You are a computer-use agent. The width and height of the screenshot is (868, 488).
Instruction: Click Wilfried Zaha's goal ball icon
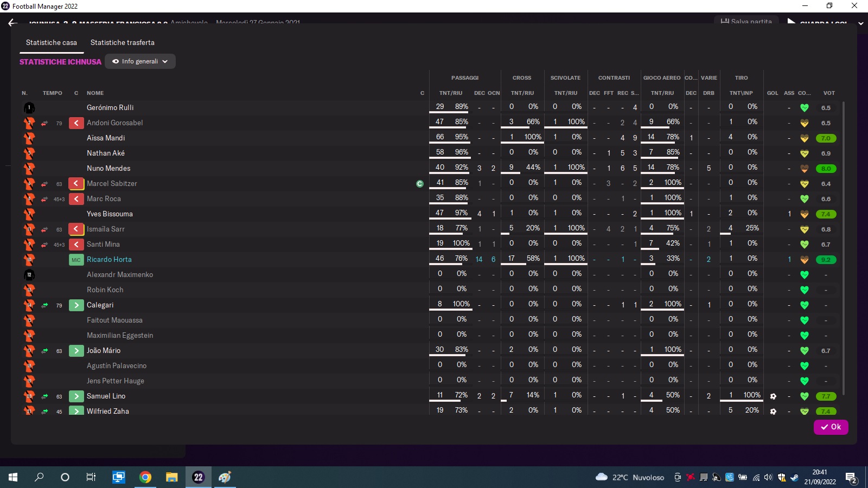point(773,412)
